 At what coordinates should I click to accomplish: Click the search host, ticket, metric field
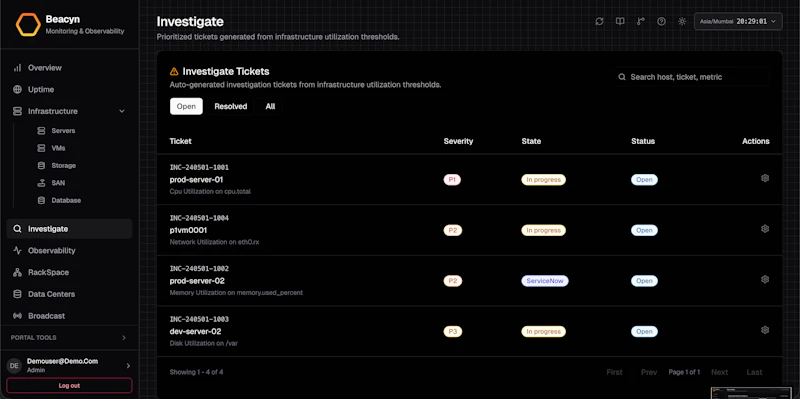click(691, 77)
